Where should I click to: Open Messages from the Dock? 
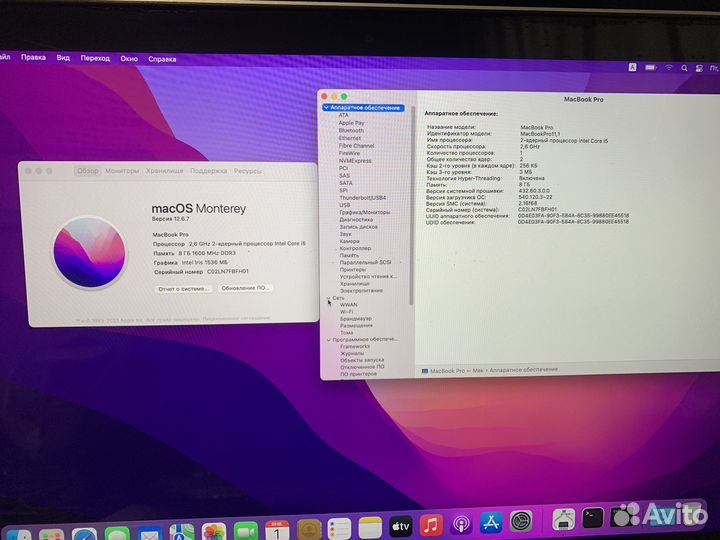click(117, 534)
